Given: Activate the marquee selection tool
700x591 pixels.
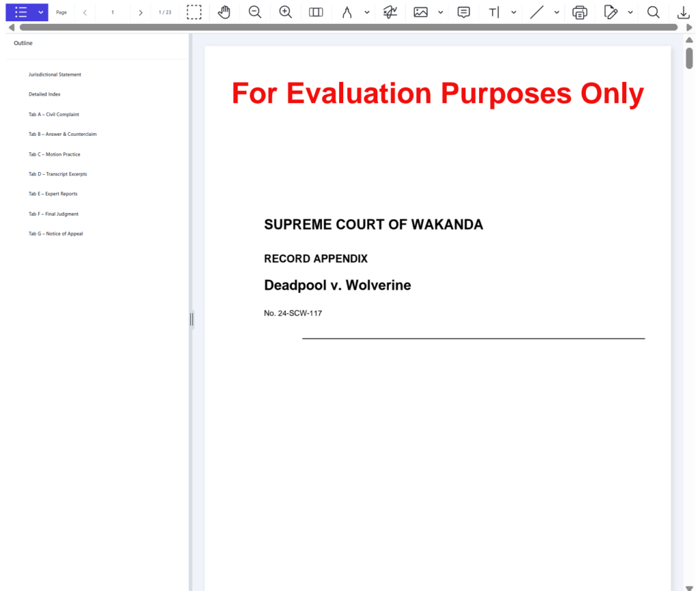Looking at the screenshot, I should [194, 12].
